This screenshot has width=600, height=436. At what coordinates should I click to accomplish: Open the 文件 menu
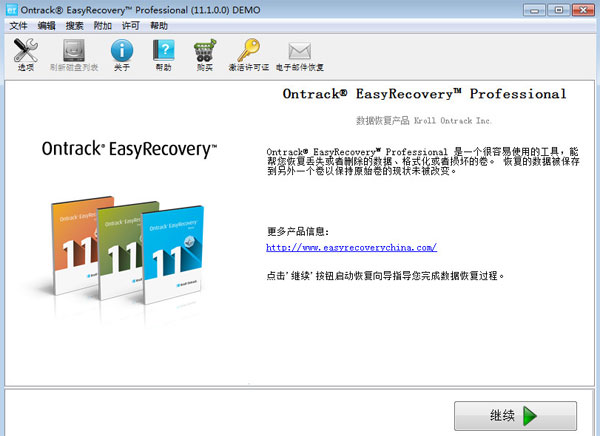[18, 26]
